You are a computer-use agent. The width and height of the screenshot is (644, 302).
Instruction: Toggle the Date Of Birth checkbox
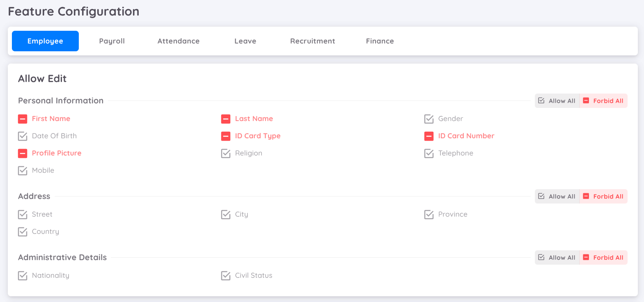(23, 136)
